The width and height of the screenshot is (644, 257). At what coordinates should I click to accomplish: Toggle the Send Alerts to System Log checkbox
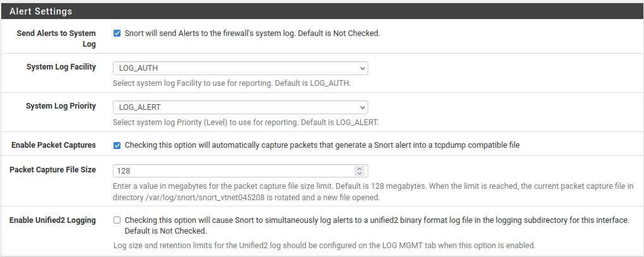tap(117, 33)
